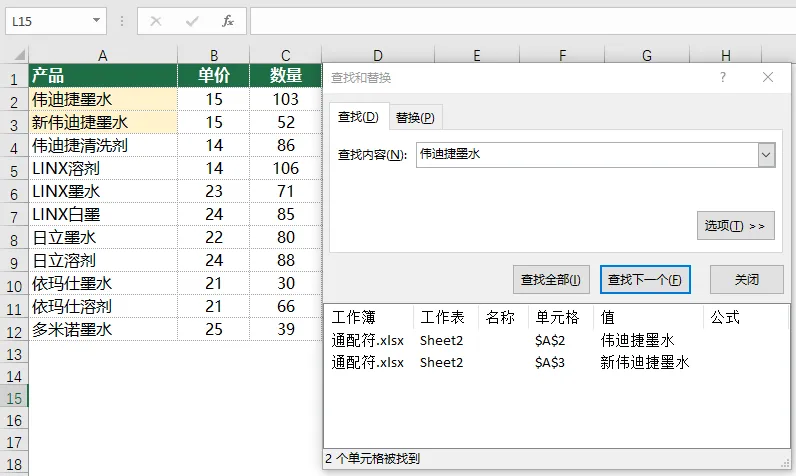Click the help question mark in dialog

pos(723,77)
